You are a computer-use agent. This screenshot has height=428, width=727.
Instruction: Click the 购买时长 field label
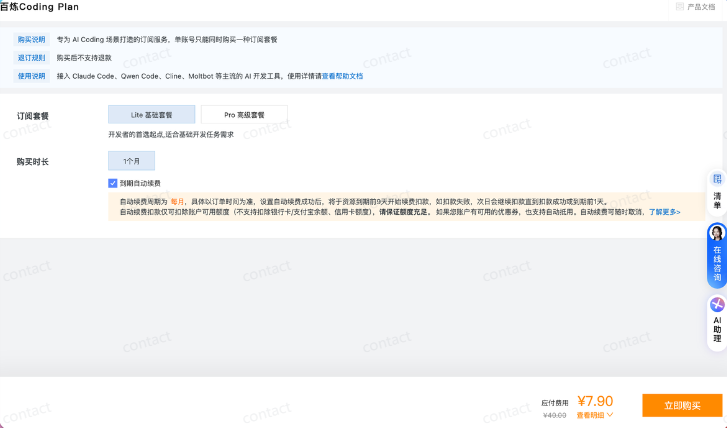tap(32, 162)
